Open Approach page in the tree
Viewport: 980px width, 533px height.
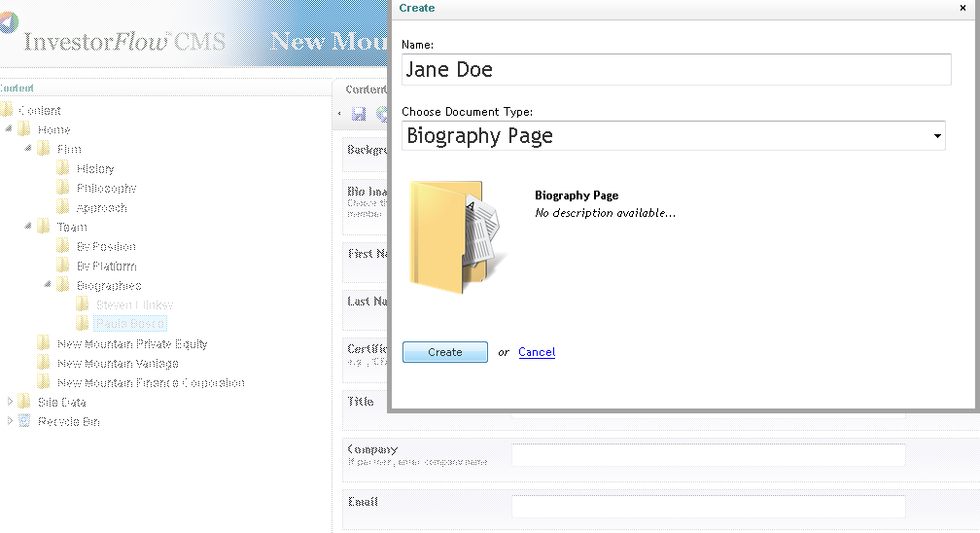pos(101,208)
